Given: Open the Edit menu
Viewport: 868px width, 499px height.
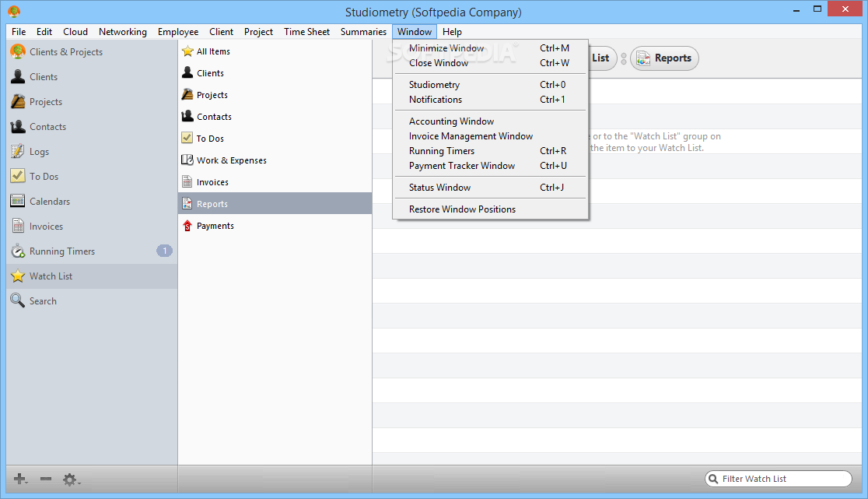Looking at the screenshot, I should [44, 32].
